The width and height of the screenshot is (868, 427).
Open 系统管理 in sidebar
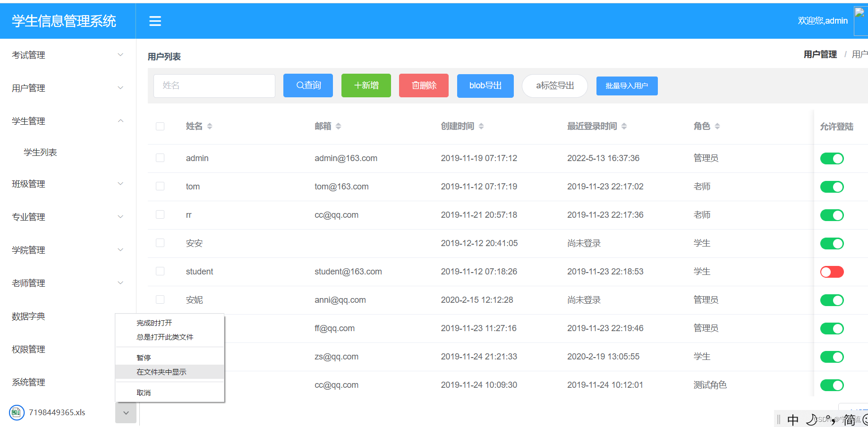coord(28,382)
